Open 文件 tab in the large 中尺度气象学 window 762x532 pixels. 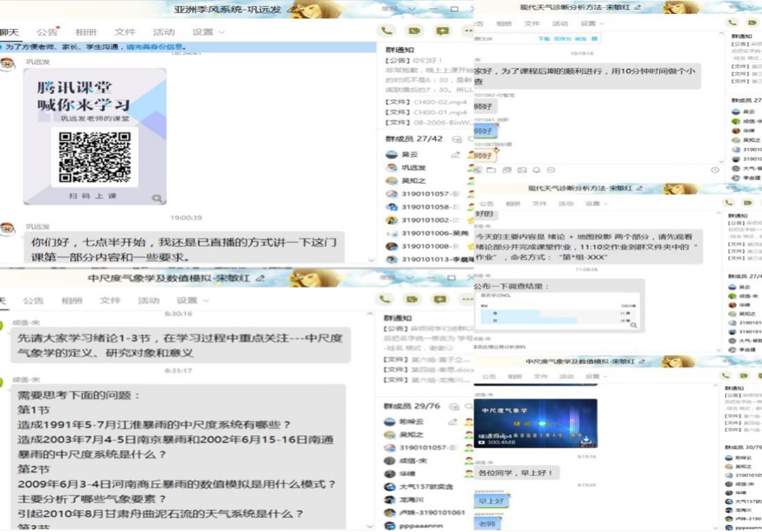click(110, 301)
